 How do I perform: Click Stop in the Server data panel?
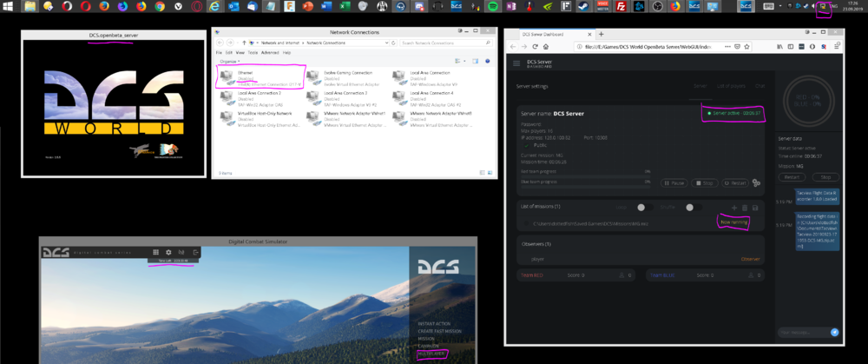[825, 177]
